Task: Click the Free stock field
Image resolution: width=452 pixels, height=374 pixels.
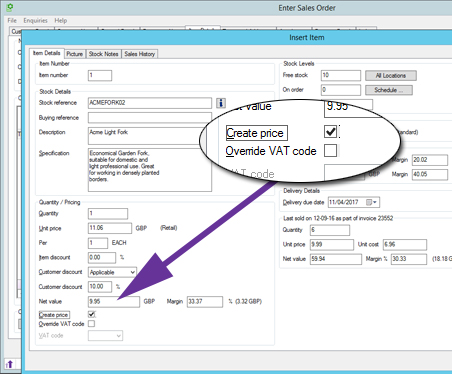Action: tap(341, 75)
